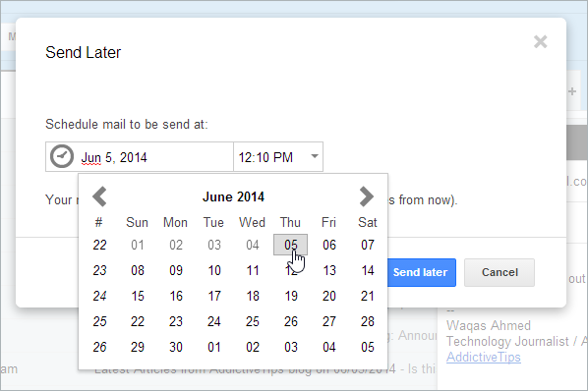Screen dimensions: 588x391
Task: Open the AddictiveTips signature link
Action: [x=484, y=358]
